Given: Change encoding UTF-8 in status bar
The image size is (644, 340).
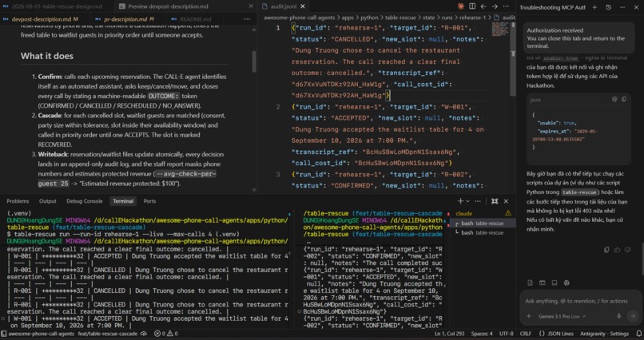Looking at the screenshot, I should tap(506, 334).
